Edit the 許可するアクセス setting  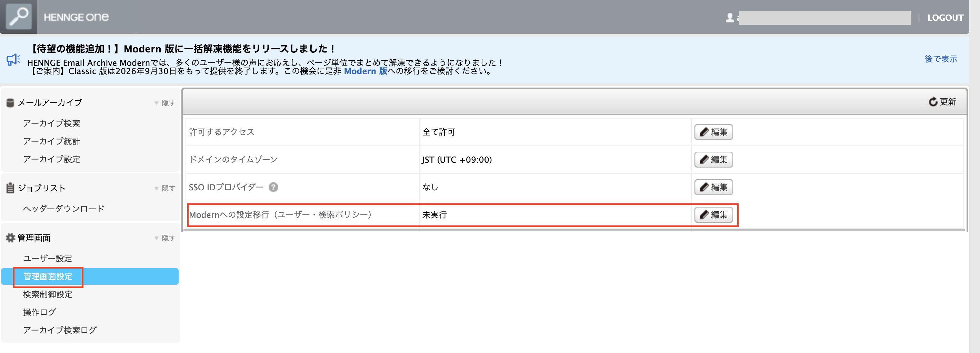713,132
